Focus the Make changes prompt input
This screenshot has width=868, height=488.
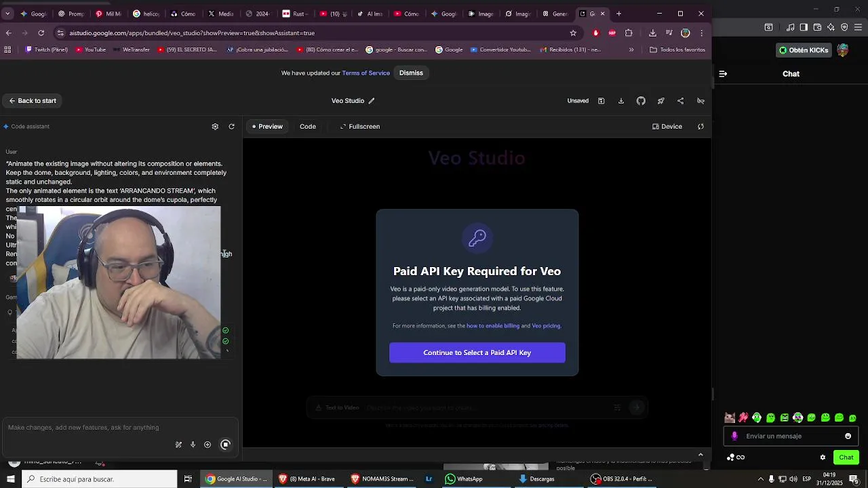pyautogui.click(x=119, y=428)
